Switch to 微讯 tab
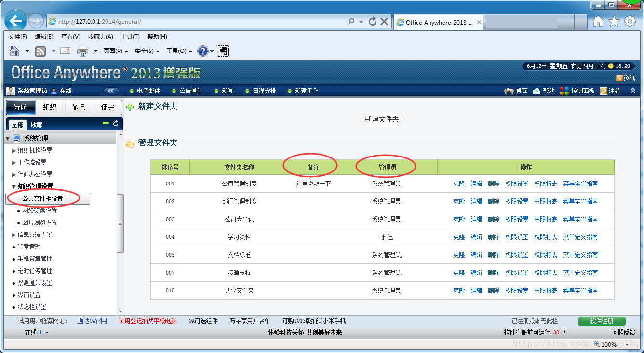The image size is (644, 353). (x=79, y=107)
